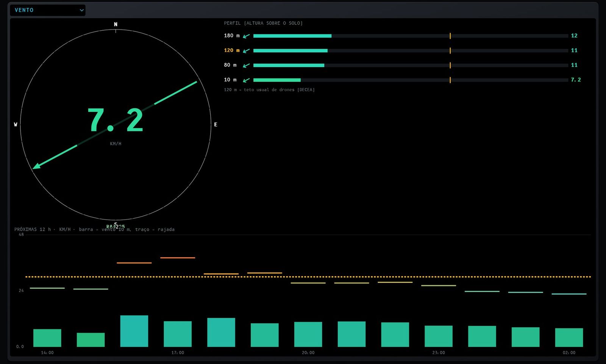Select the "180 m" height label
This screenshot has height=364, width=606.
tap(232, 36)
